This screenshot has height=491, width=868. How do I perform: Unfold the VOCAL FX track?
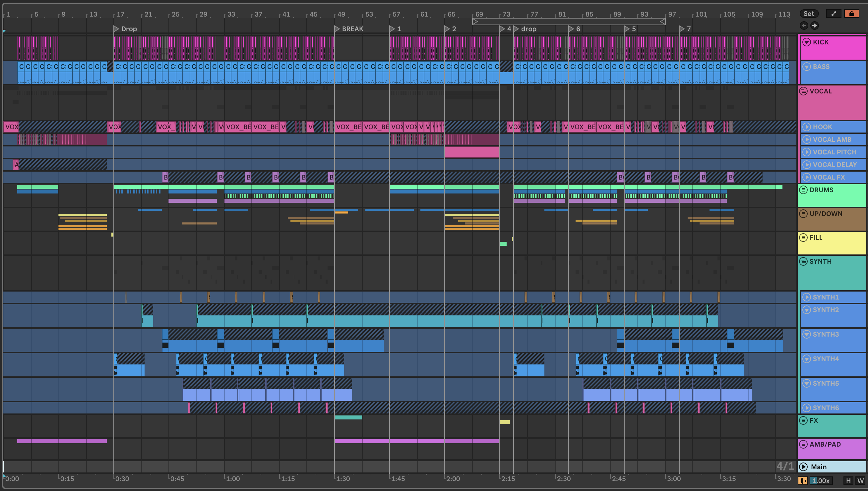[x=807, y=177]
